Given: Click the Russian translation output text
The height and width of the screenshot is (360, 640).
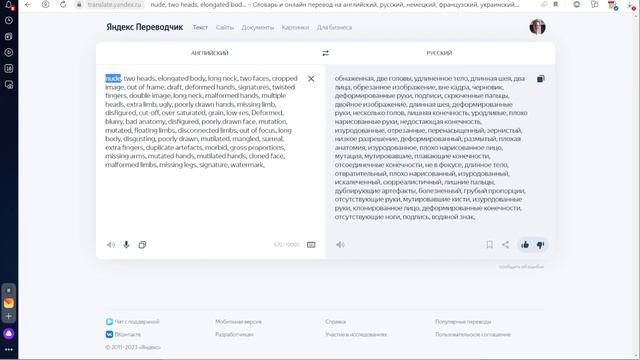Looking at the screenshot, I should pos(431,147).
